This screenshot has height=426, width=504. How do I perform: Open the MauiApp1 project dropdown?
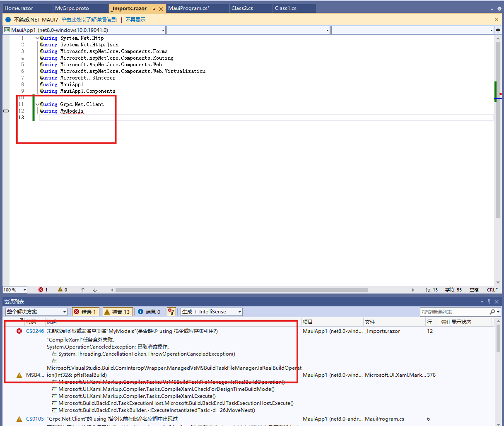click(84, 30)
